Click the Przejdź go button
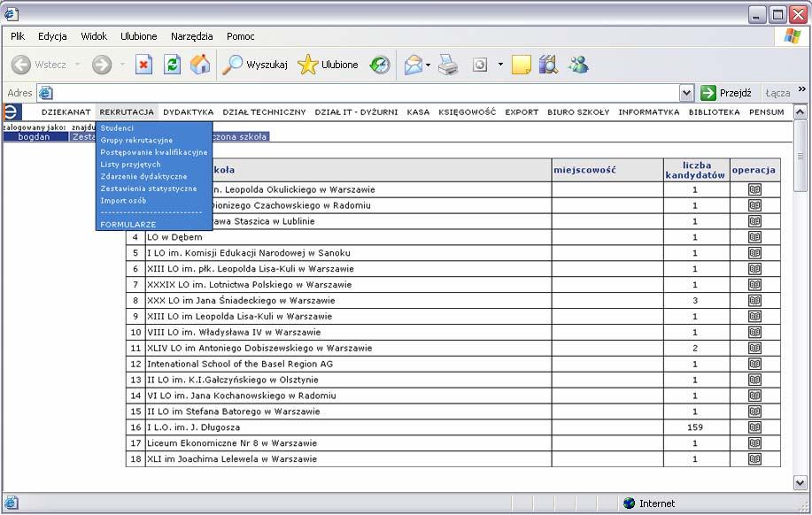812x515 pixels. click(x=726, y=93)
